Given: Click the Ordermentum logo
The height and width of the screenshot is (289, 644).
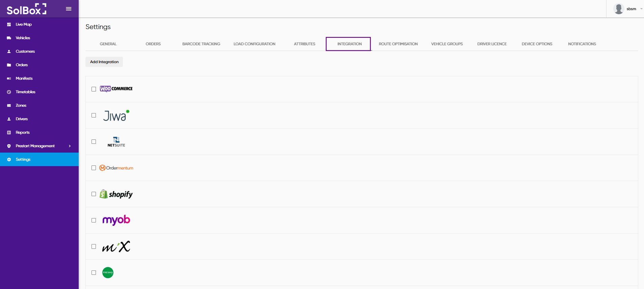Looking at the screenshot, I should (116, 168).
